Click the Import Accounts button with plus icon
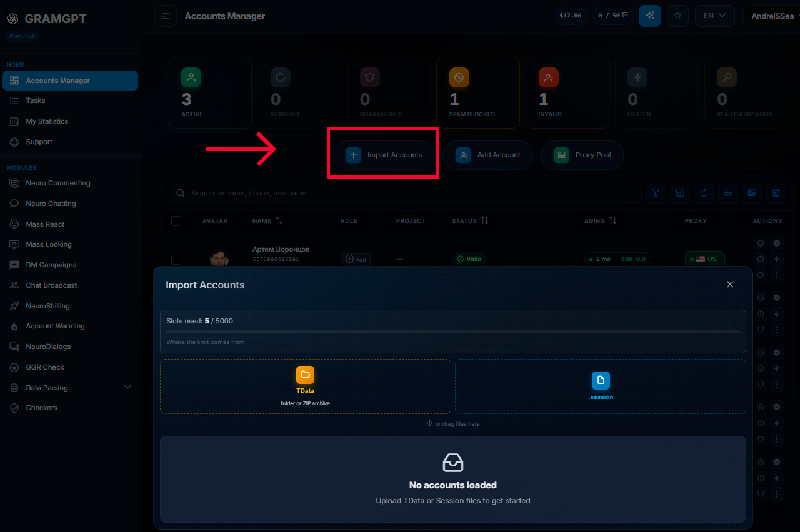Viewport: 800px width, 532px height. pyautogui.click(x=384, y=155)
